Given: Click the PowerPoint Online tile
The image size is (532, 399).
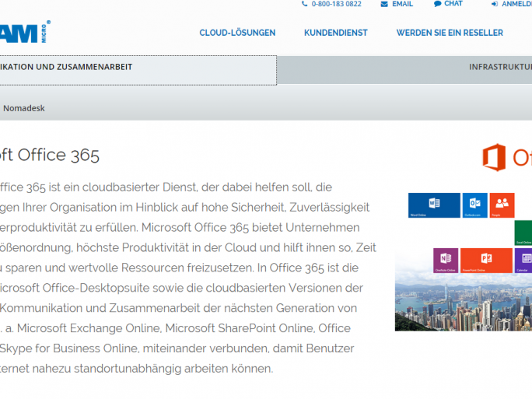Looking at the screenshot, I should pos(486,261).
